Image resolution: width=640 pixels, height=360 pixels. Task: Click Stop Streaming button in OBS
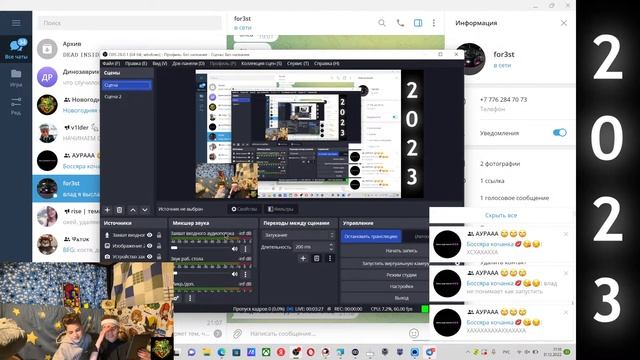pos(371,236)
